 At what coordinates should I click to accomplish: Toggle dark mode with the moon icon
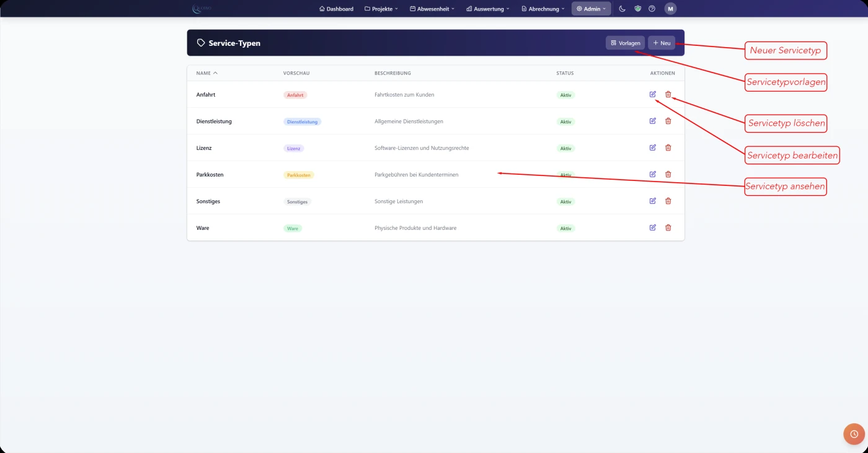[x=622, y=9]
